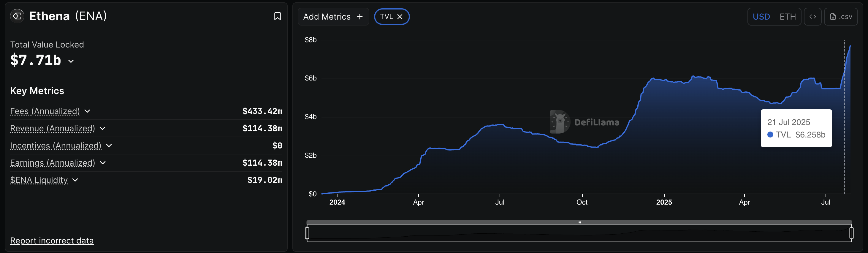Click the DefiLlama watermark logo
The height and width of the screenshot is (253, 868).
pos(560,122)
